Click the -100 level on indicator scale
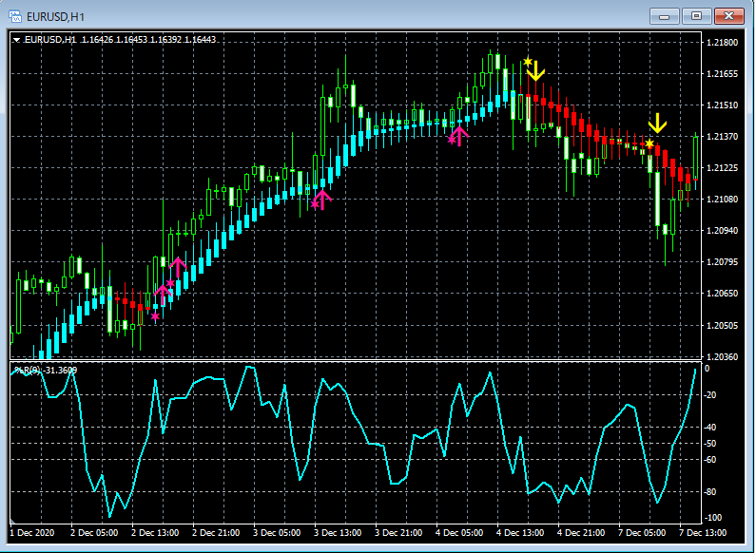756x553 pixels. tap(715, 518)
